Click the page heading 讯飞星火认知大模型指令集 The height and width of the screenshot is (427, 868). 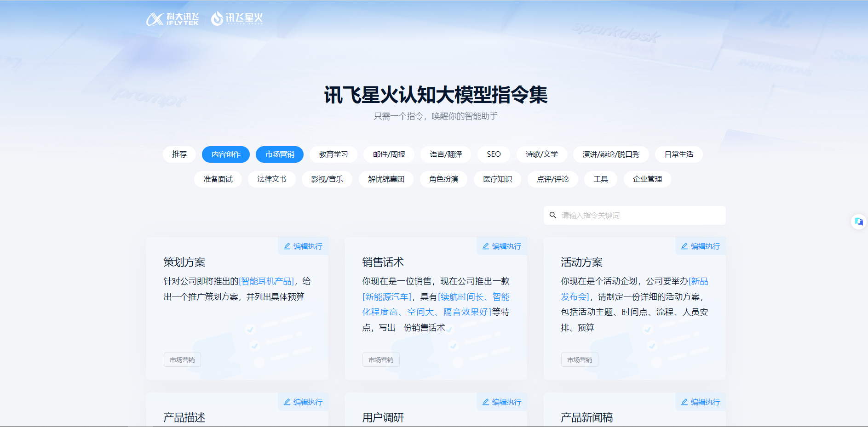[x=436, y=95]
